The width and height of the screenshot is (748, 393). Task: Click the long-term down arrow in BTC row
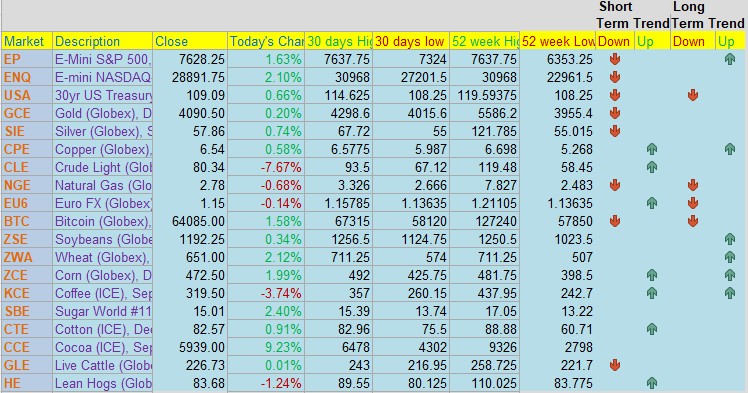tap(693, 221)
